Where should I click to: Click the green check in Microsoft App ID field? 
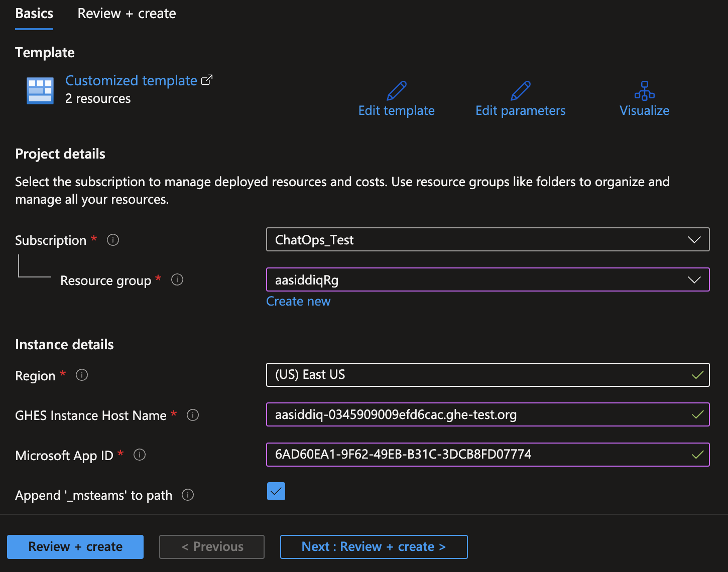tap(698, 455)
